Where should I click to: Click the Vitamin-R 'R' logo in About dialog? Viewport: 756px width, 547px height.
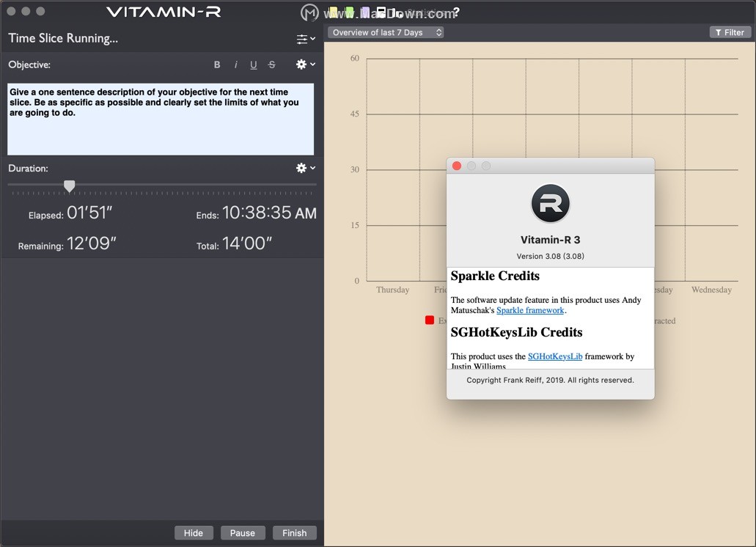[x=550, y=203]
